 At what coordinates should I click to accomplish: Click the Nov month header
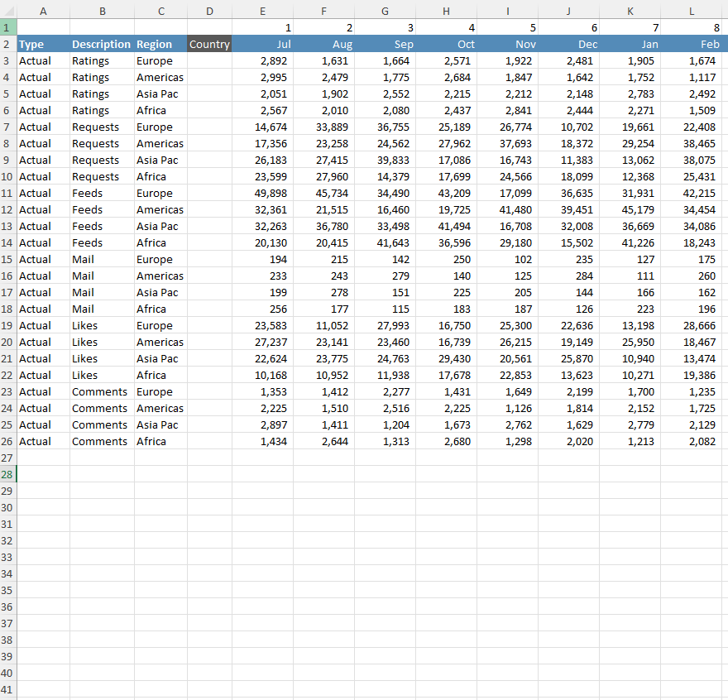(x=507, y=44)
